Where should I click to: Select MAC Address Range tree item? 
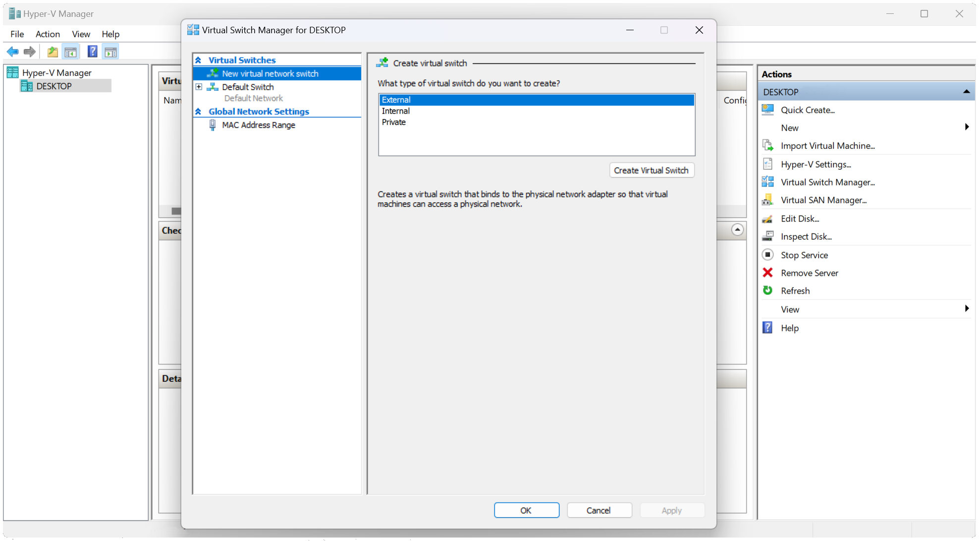point(258,125)
